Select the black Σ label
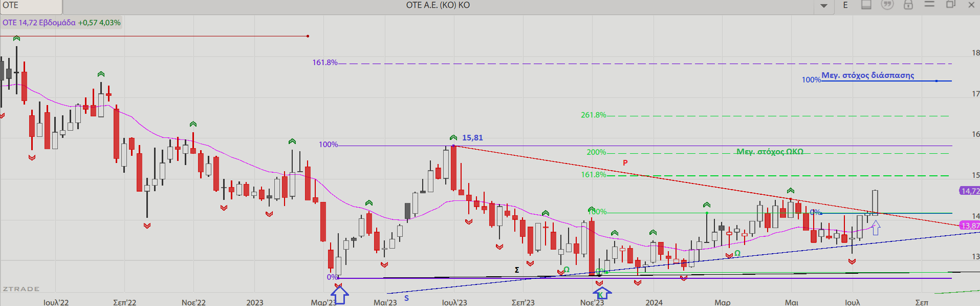Viewport: 980px width, 306px height. click(x=517, y=270)
